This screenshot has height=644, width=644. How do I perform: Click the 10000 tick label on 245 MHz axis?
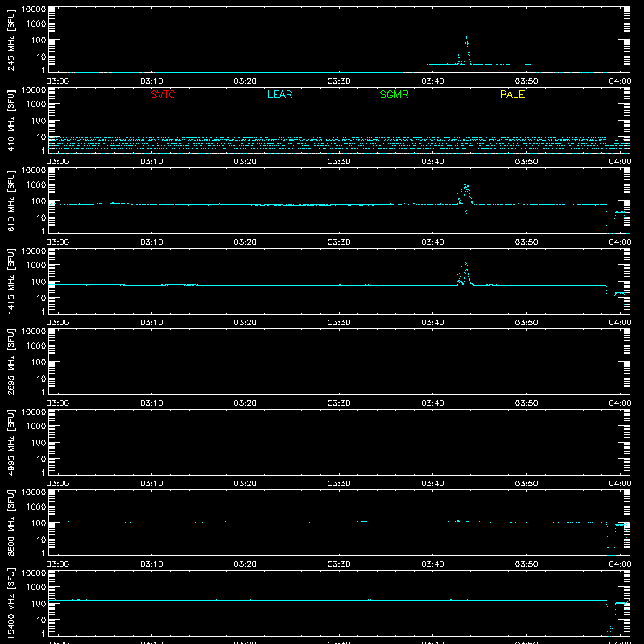point(34,10)
